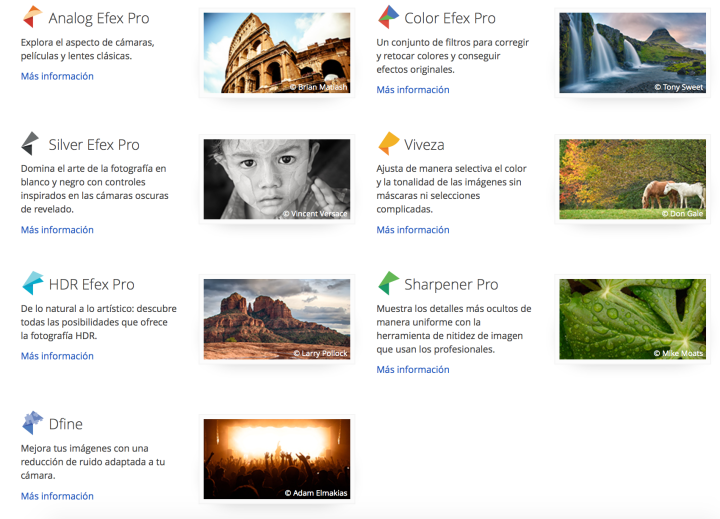Screen dimensions: 720x519
Task: Click the Analog Efex Pro orange logo icon
Action: 32,17
